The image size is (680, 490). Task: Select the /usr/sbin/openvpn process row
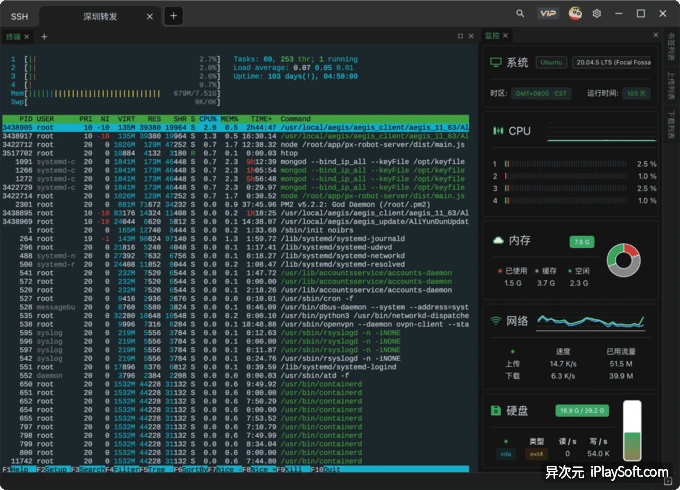[x=235, y=324]
